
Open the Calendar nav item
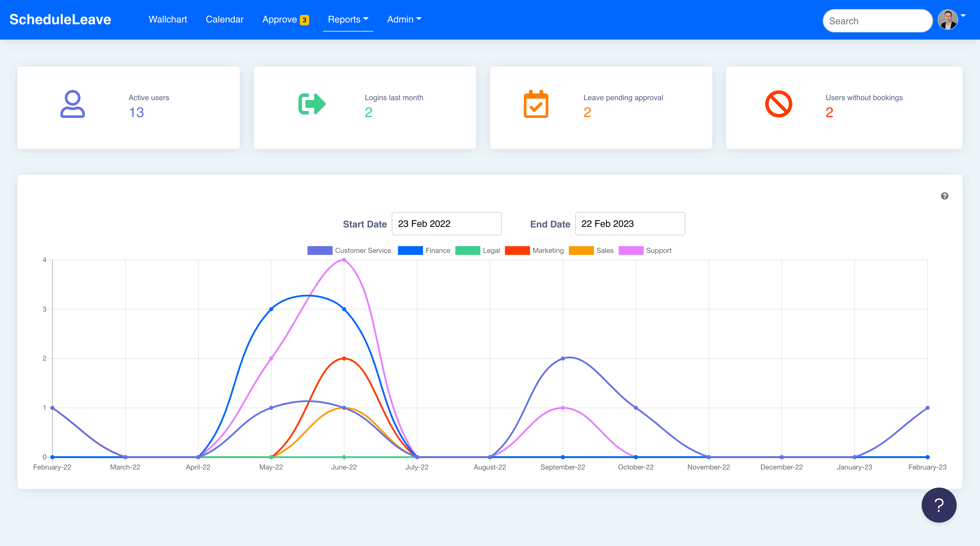point(225,20)
